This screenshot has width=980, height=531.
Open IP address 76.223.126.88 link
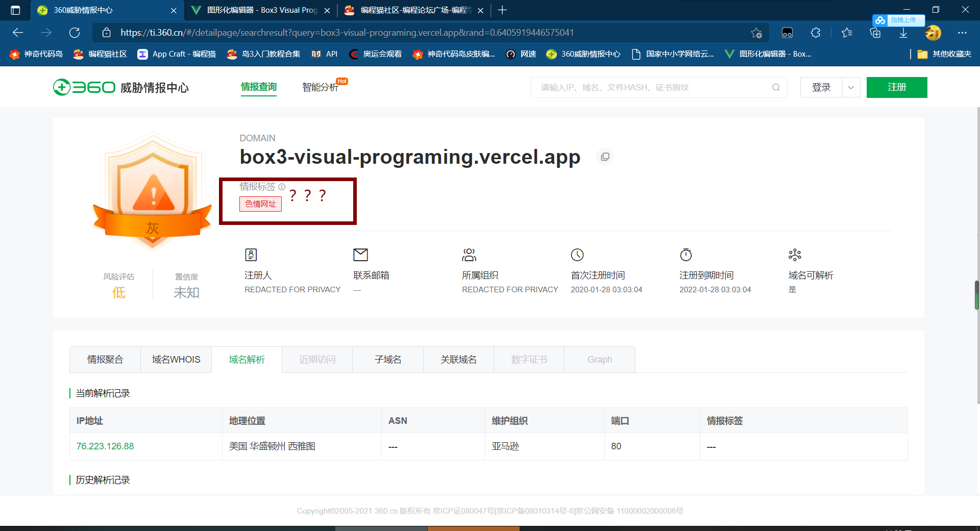pos(105,446)
